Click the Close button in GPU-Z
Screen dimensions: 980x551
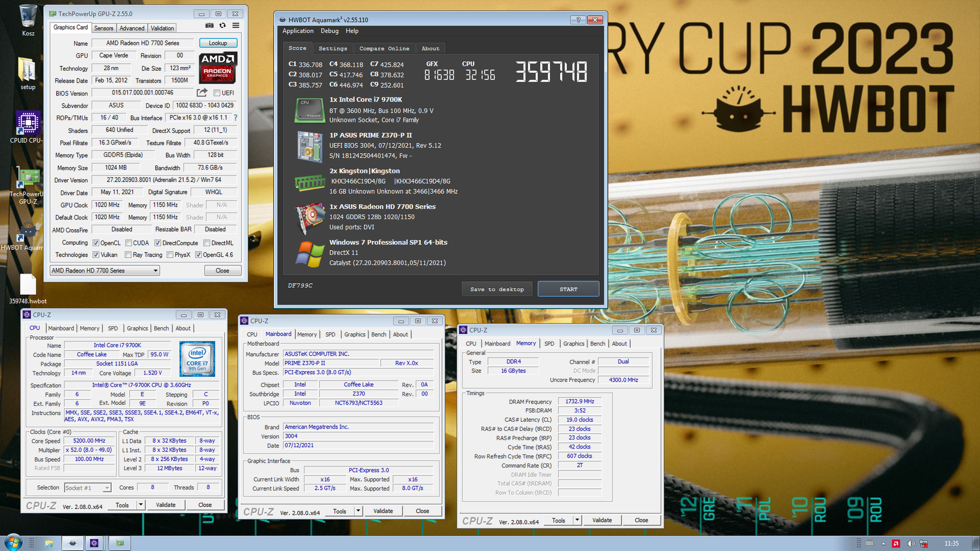coord(223,270)
